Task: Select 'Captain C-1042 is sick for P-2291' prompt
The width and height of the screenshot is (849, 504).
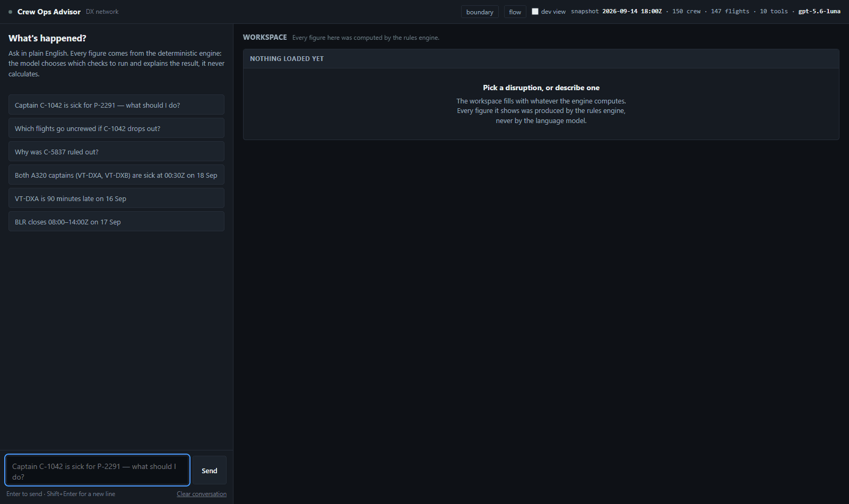Action: 116,105
